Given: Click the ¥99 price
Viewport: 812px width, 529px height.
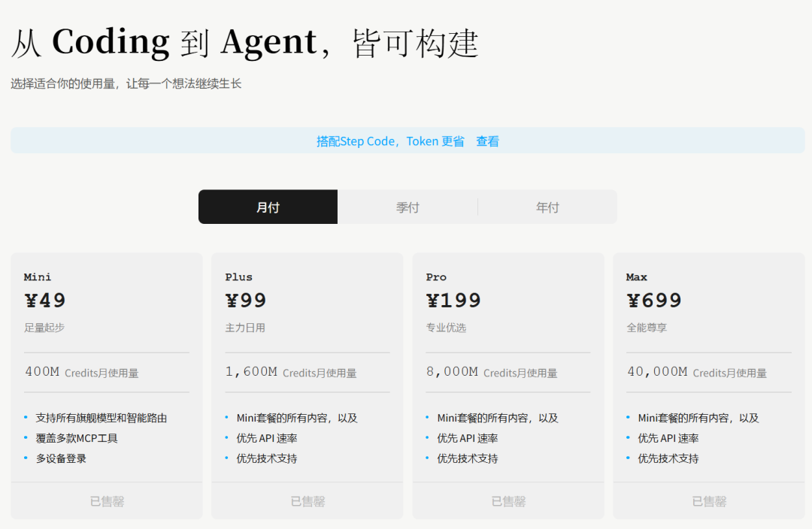Looking at the screenshot, I should click(245, 301).
